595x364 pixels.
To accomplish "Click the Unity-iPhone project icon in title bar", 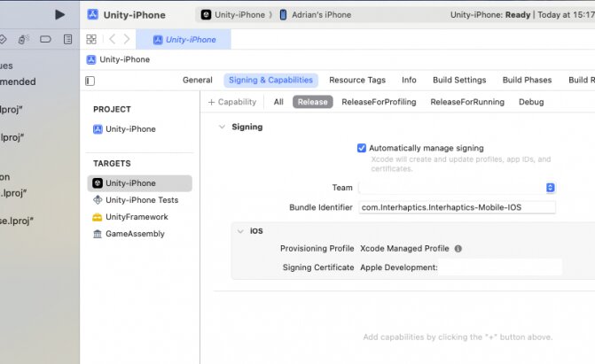I will (x=92, y=15).
